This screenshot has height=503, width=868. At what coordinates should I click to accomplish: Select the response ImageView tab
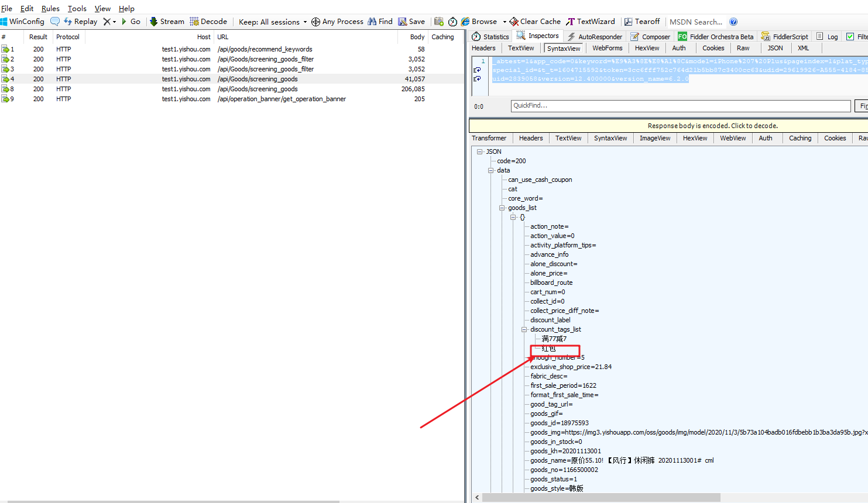tap(655, 138)
